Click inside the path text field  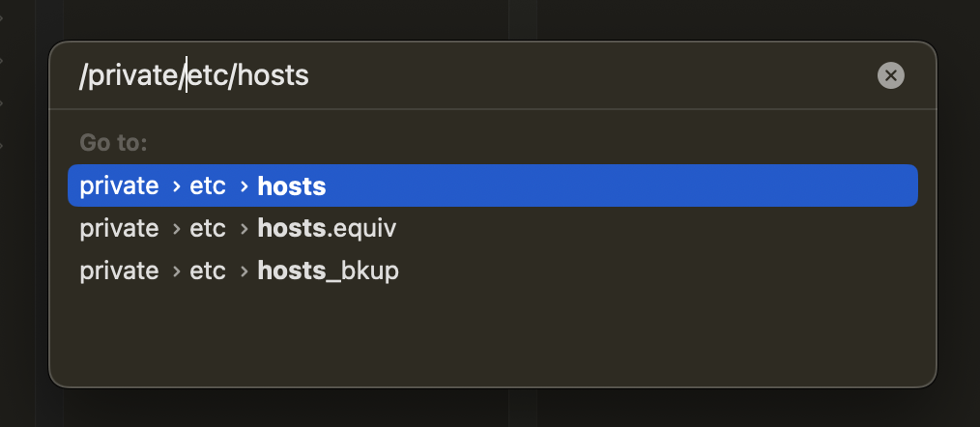coord(580,75)
